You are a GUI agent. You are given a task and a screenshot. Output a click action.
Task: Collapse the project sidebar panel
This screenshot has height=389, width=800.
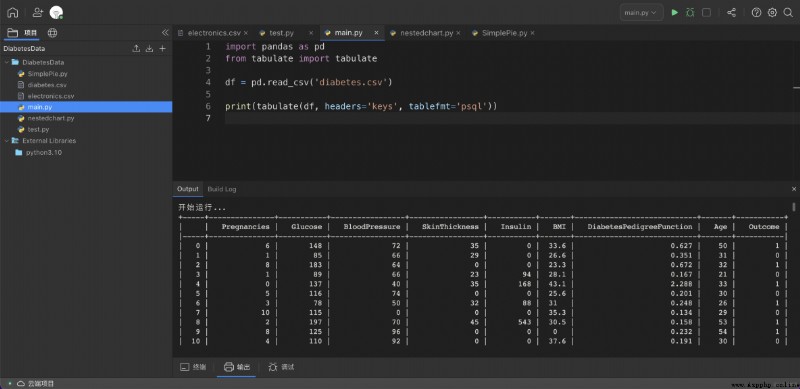(165, 33)
